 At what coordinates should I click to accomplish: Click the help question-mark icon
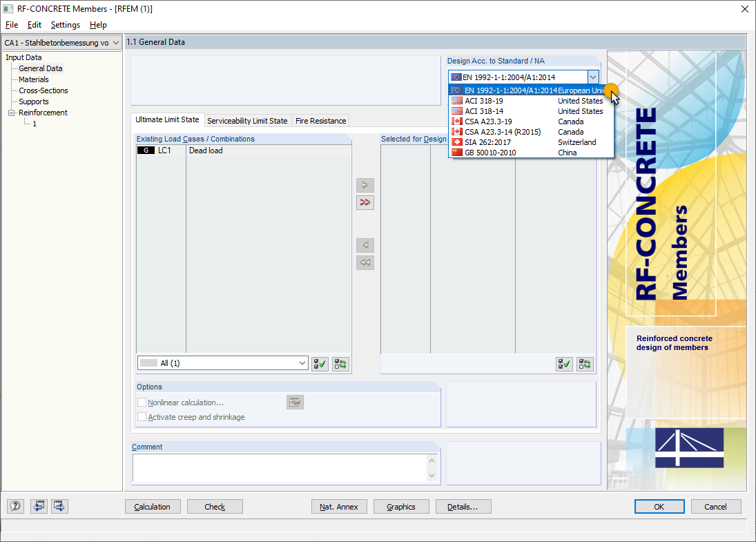(x=14, y=506)
